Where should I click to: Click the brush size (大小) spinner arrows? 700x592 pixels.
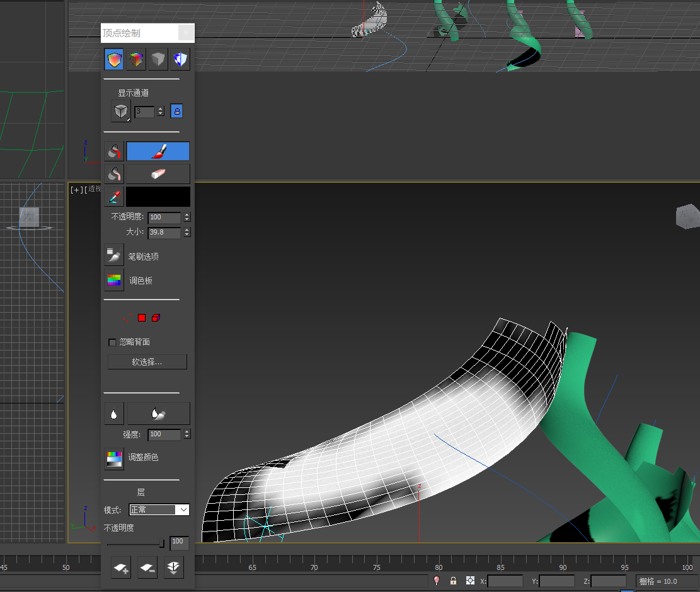(x=186, y=233)
